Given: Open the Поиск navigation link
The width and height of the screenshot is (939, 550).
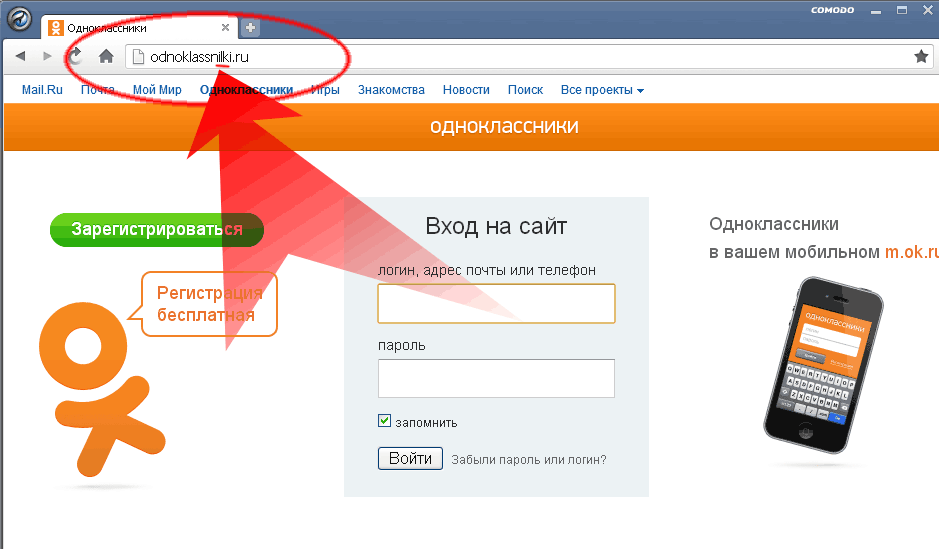Looking at the screenshot, I should [525, 90].
